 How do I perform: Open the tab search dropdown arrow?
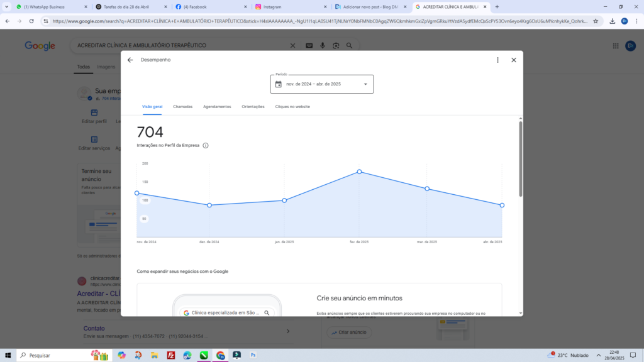click(6, 7)
